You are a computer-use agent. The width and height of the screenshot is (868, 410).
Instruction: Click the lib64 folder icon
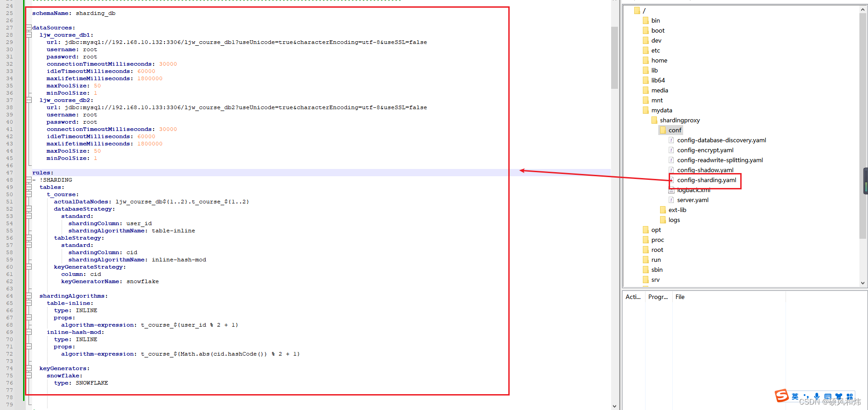(646, 80)
